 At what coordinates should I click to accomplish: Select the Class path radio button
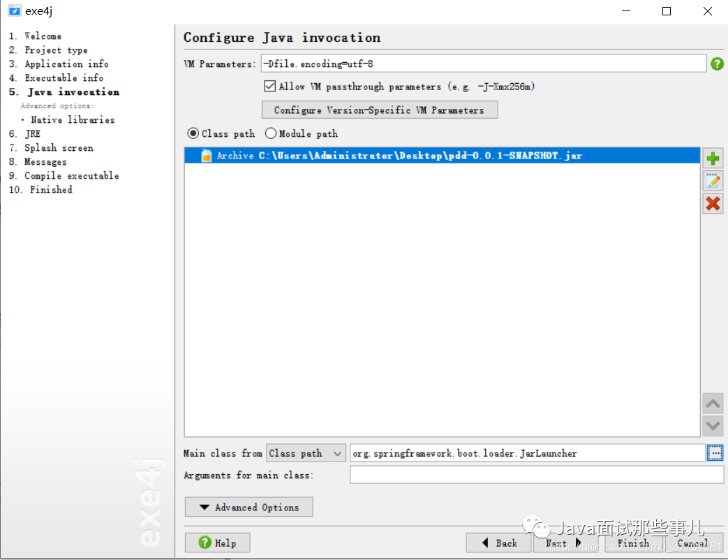coord(193,133)
